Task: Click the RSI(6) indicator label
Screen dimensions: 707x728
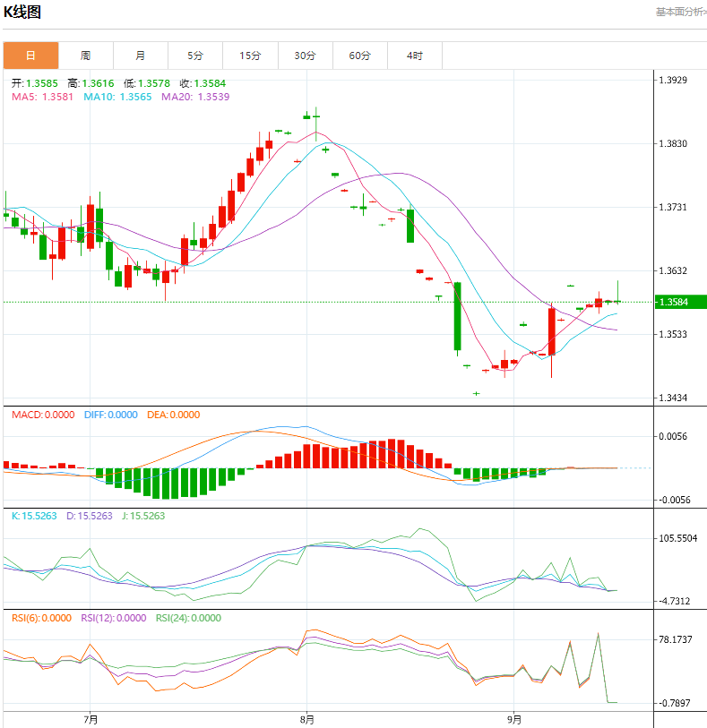Action: coord(40,618)
